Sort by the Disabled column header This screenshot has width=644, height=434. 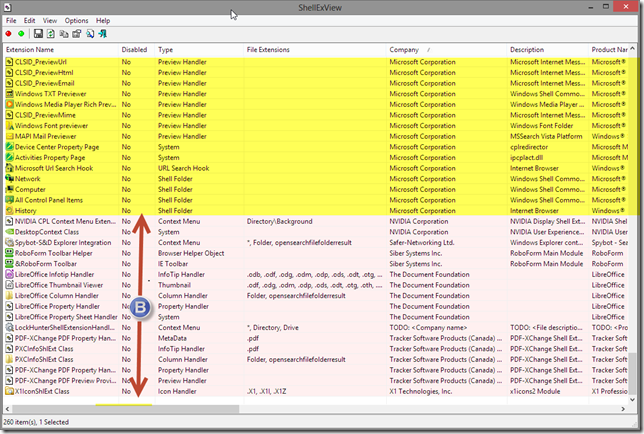click(x=137, y=50)
